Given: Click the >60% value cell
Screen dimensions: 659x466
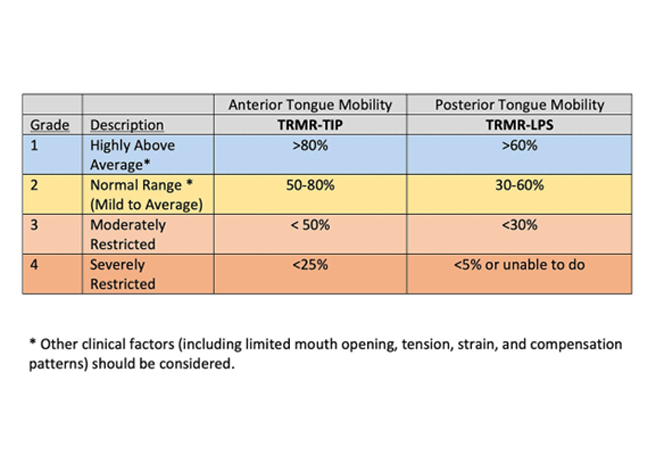Looking at the screenshot, I should [x=520, y=146].
